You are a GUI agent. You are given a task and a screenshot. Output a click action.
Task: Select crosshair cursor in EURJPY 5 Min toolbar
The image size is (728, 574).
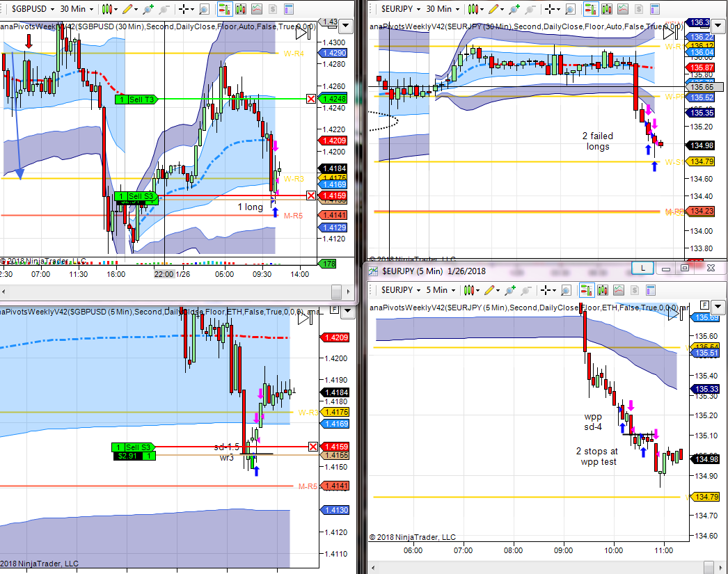[x=546, y=291]
